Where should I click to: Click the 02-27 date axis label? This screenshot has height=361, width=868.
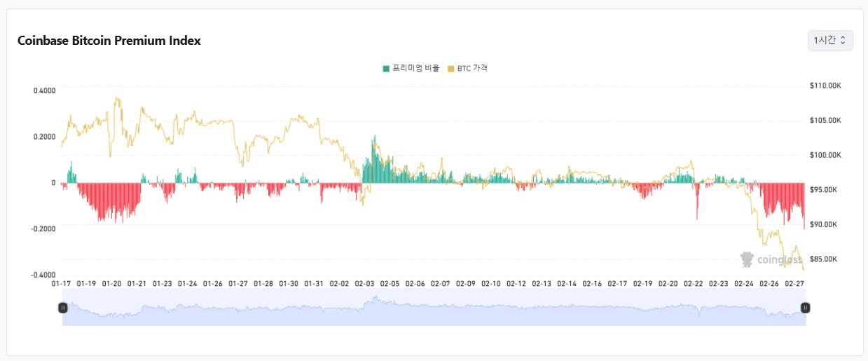(794, 284)
